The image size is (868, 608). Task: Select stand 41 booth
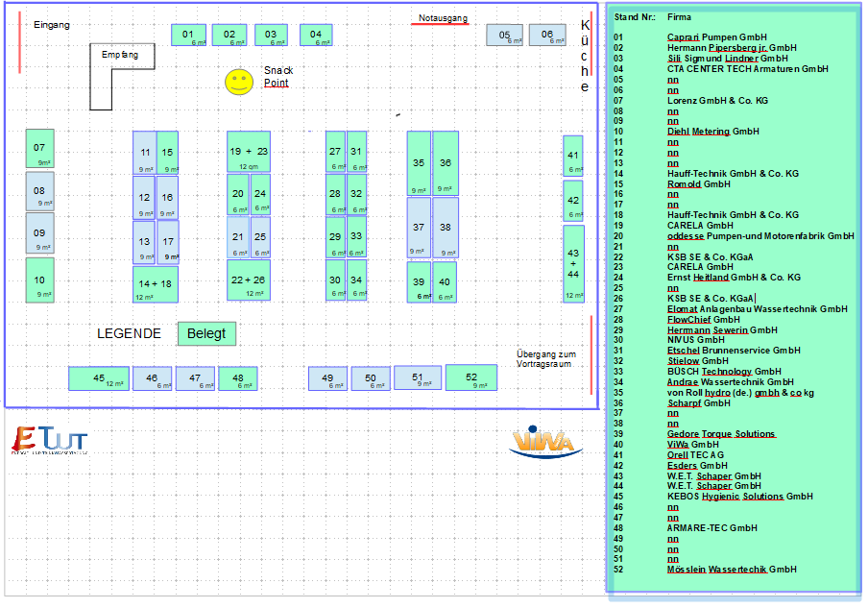pos(573,156)
